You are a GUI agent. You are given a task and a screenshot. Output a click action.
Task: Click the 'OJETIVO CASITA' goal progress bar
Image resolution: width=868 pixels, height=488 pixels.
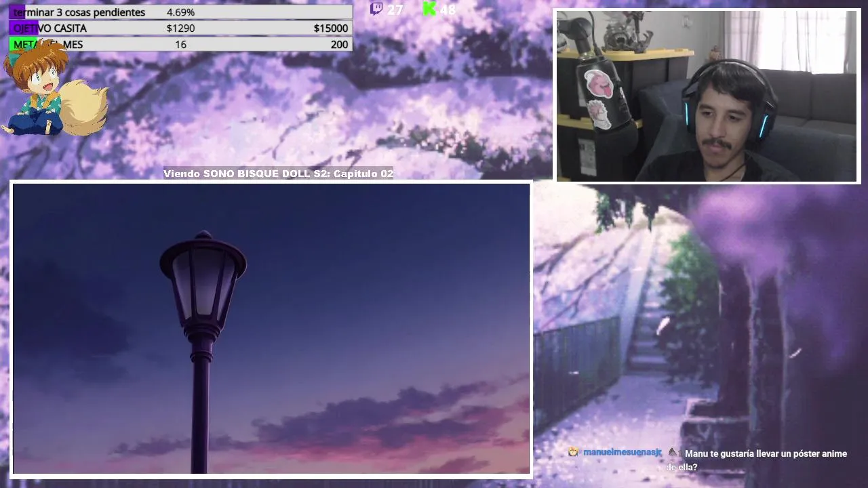click(x=181, y=28)
